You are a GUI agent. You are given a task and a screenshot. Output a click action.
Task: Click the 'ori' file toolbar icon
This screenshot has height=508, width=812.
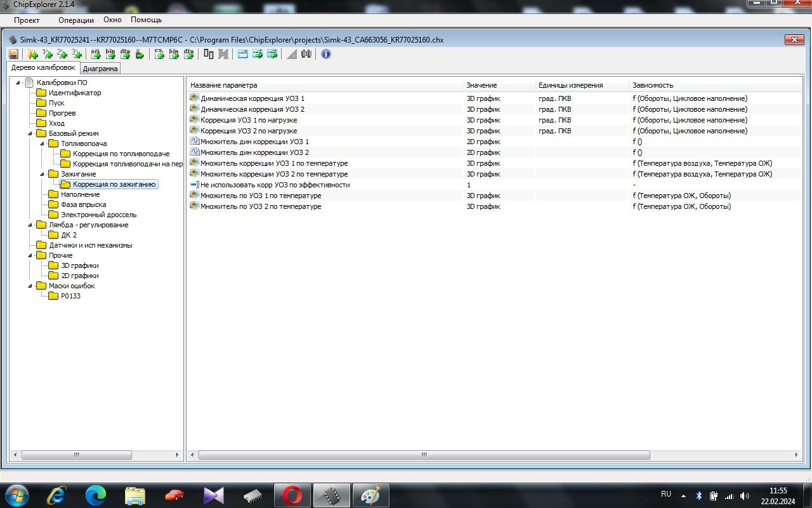pos(96,55)
